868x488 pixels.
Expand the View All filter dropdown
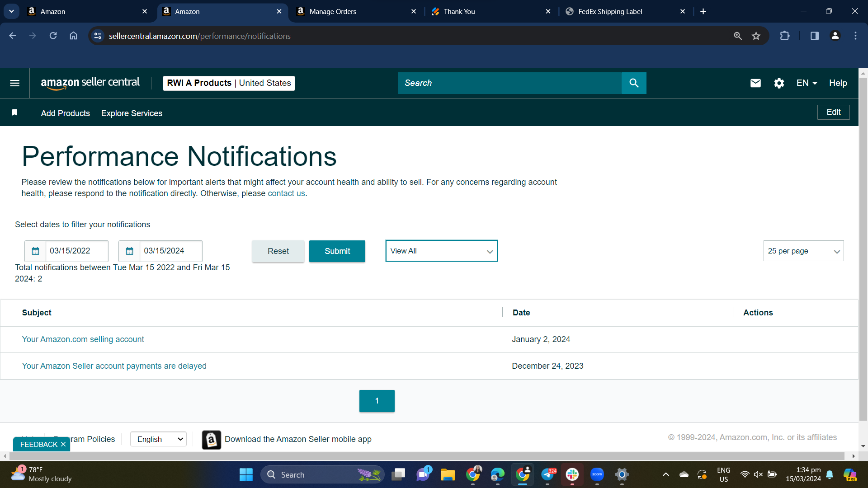coord(441,251)
